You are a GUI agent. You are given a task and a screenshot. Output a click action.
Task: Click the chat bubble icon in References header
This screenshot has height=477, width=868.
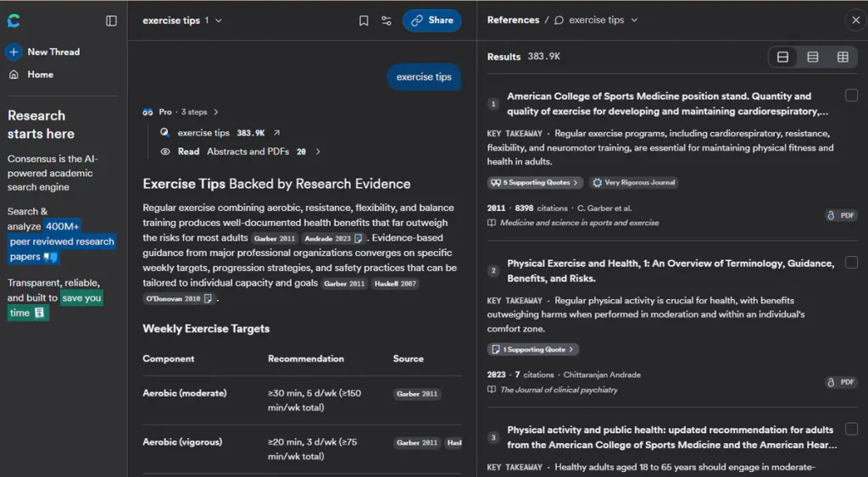[559, 20]
